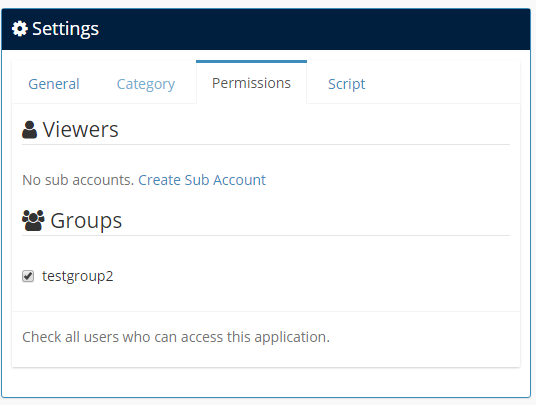
Task: Uncheck the testgroup2 checkbox
Action: click(28, 276)
